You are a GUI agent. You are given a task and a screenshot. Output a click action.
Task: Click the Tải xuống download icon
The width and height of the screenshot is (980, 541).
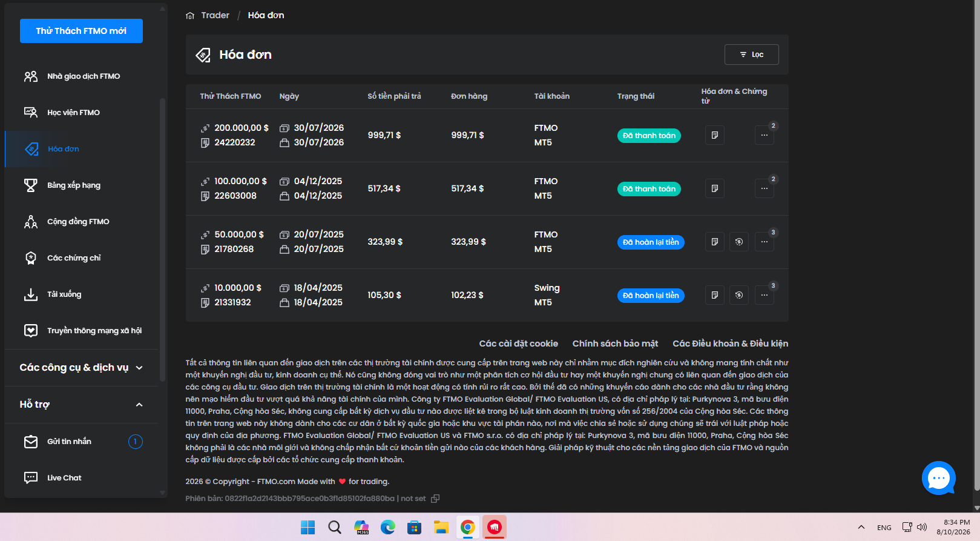(x=31, y=294)
